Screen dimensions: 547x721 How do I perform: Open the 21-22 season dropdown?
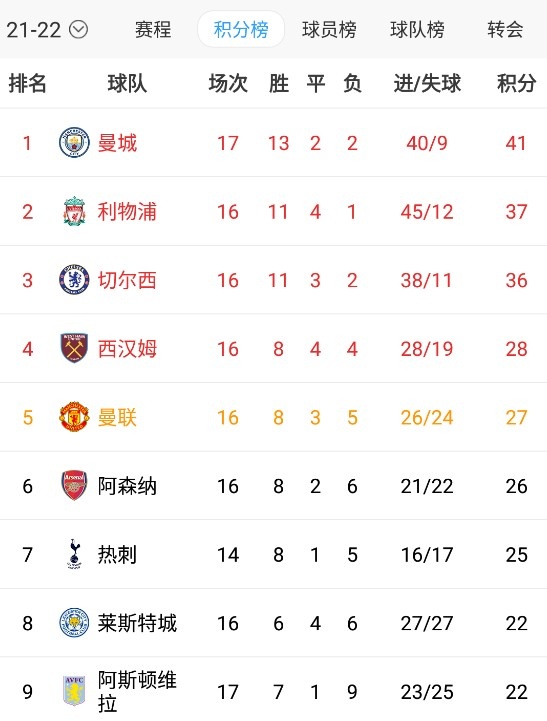[47, 30]
